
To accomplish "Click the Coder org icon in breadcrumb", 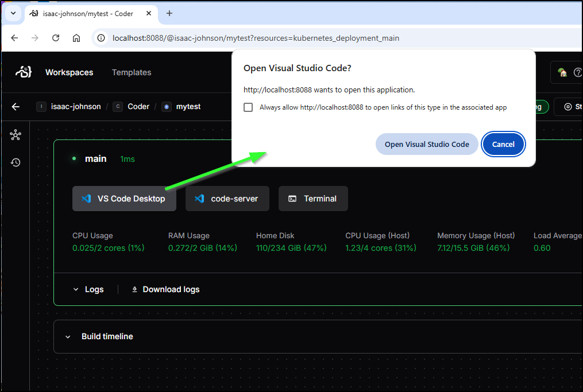I will tap(118, 107).
